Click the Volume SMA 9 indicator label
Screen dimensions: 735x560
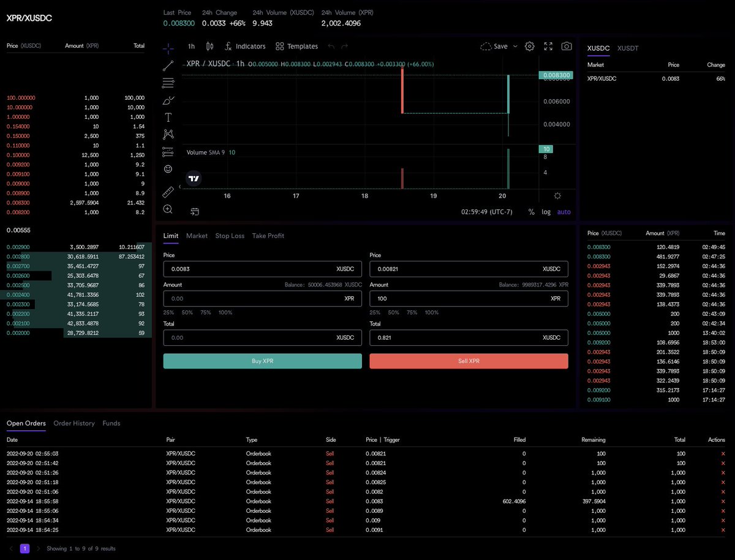206,152
